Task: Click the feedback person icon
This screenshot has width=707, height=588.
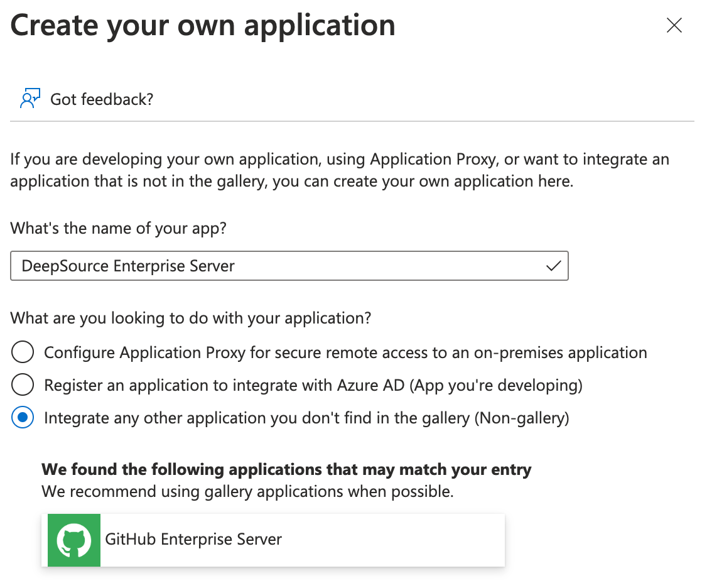Action: point(30,99)
